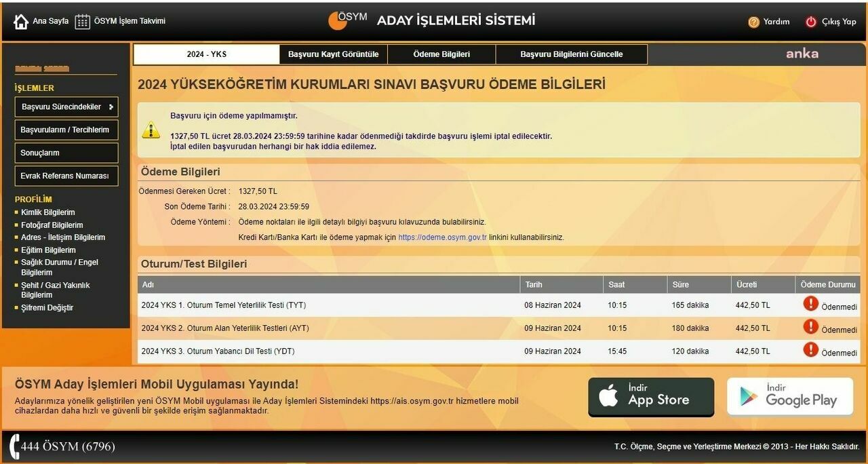Screen dimensions: 868x464
Task: Click the unpaid status icon for YDT
Action: (x=810, y=350)
